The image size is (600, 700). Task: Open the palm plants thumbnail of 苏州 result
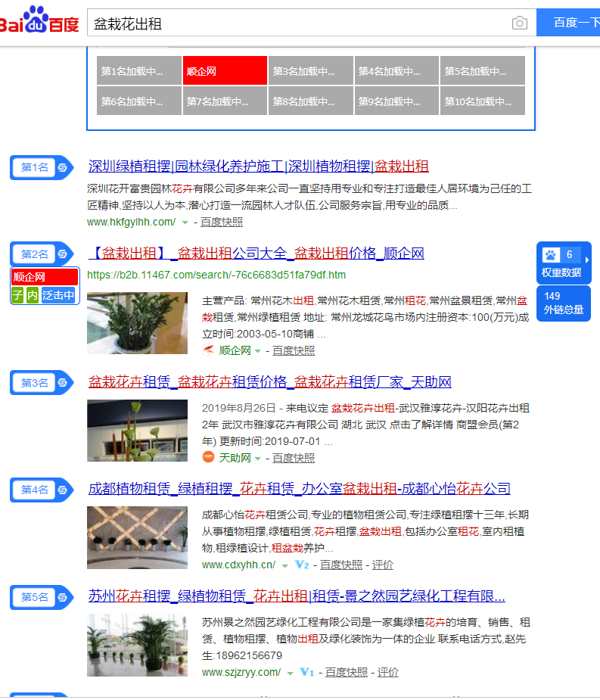point(138,645)
